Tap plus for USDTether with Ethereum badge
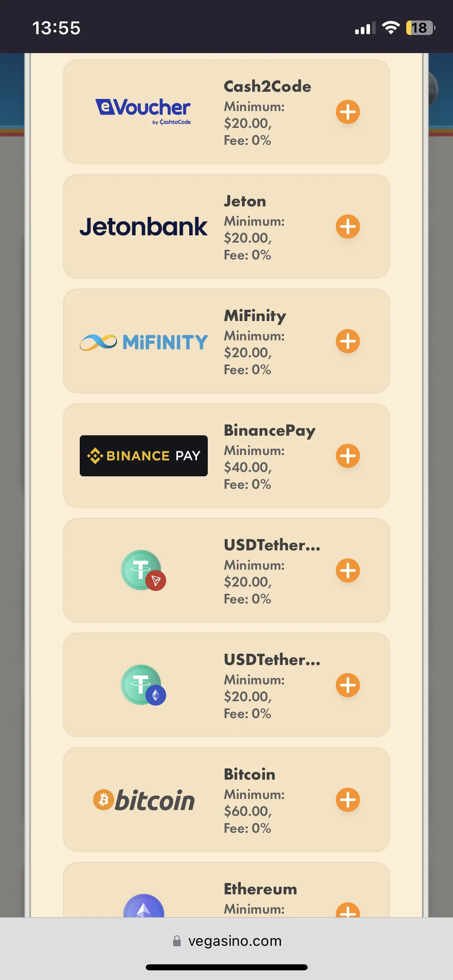The image size is (453, 980). 348,685
